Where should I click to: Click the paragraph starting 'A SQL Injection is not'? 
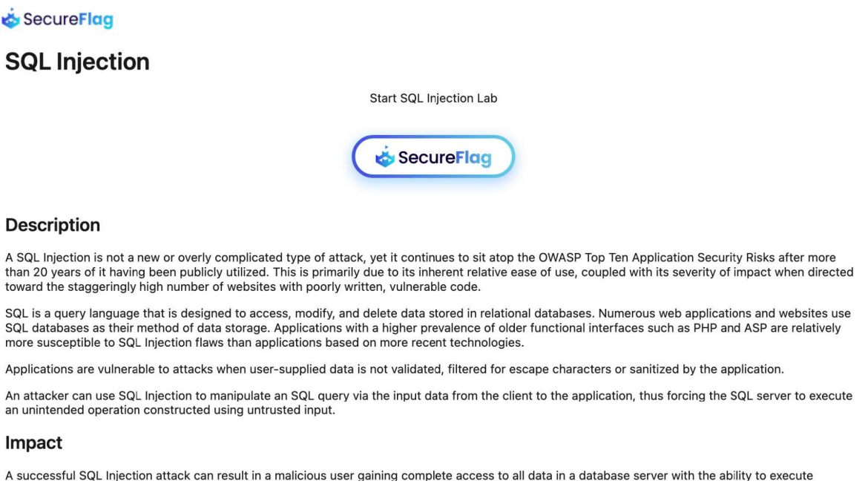pyautogui.click(x=429, y=272)
